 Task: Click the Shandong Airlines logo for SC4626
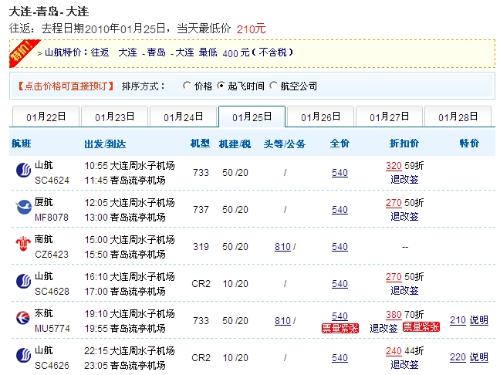pos(23,355)
